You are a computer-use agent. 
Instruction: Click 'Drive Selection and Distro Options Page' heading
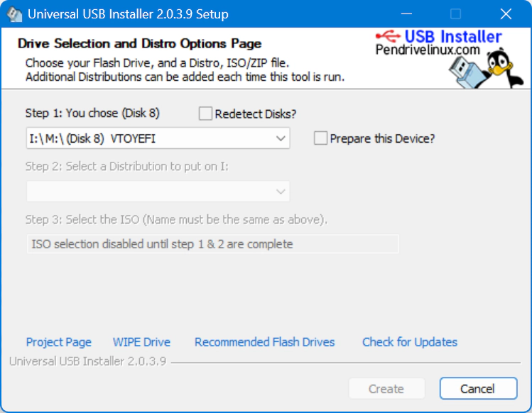pyautogui.click(x=139, y=43)
